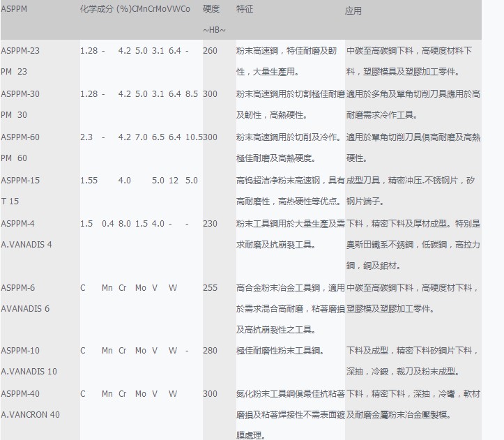Image resolution: width=504 pixels, height=440 pixels.
Task: Click carbon value 1.55 in ASPPM-15 row
Action: coord(89,181)
